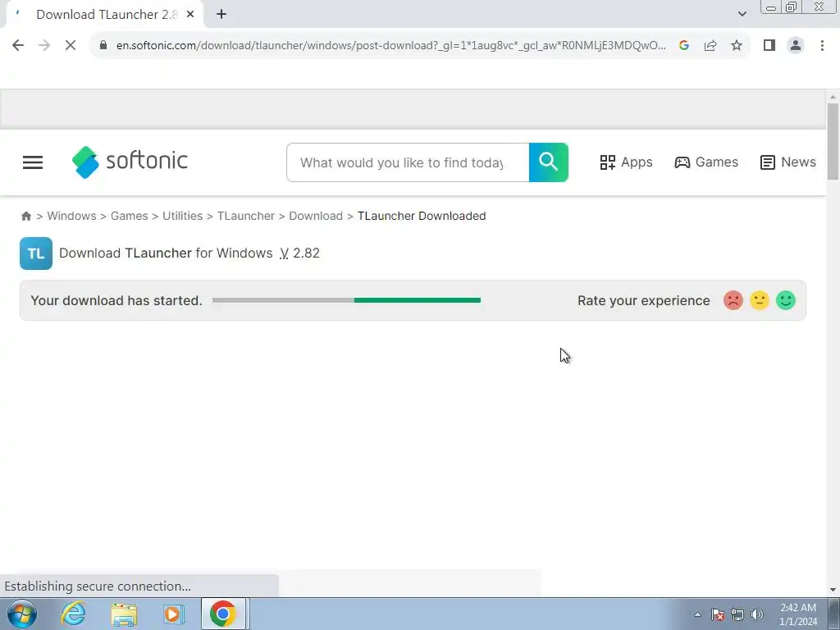Click the TLauncher Downloaded breadcrumb text

pyautogui.click(x=422, y=216)
